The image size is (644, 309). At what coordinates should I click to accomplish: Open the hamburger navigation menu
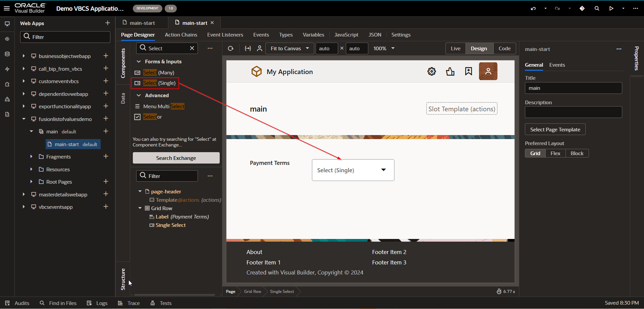pyautogui.click(x=7, y=8)
